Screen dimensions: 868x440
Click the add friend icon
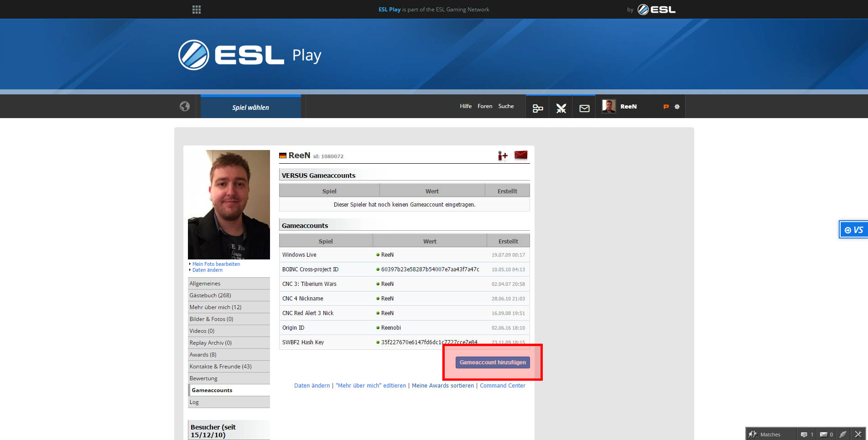(x=503, y=156)
